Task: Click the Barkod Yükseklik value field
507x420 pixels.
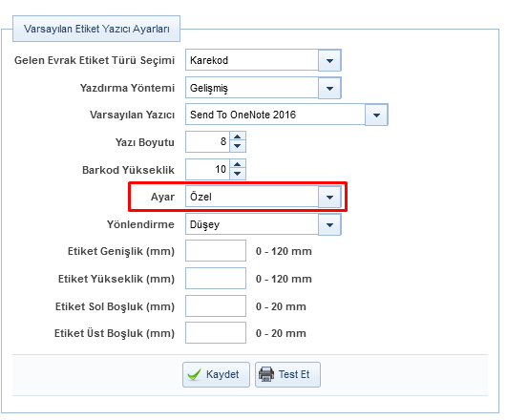Action: click(x=207, y=169)
